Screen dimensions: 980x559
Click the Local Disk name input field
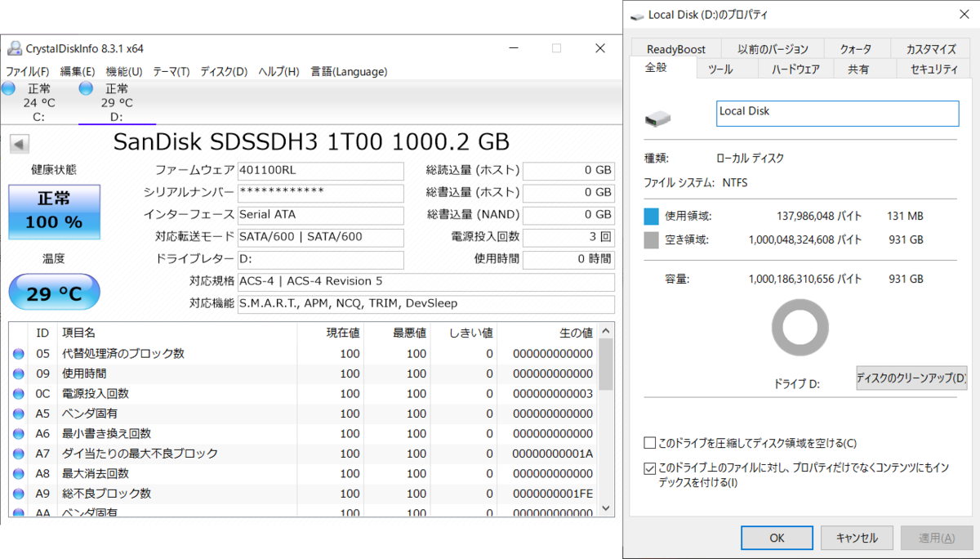[x=838, y=114]
